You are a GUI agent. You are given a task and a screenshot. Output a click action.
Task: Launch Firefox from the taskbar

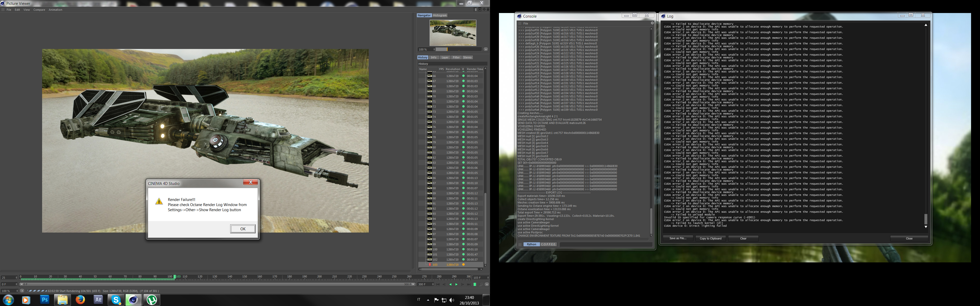[80, 300]
